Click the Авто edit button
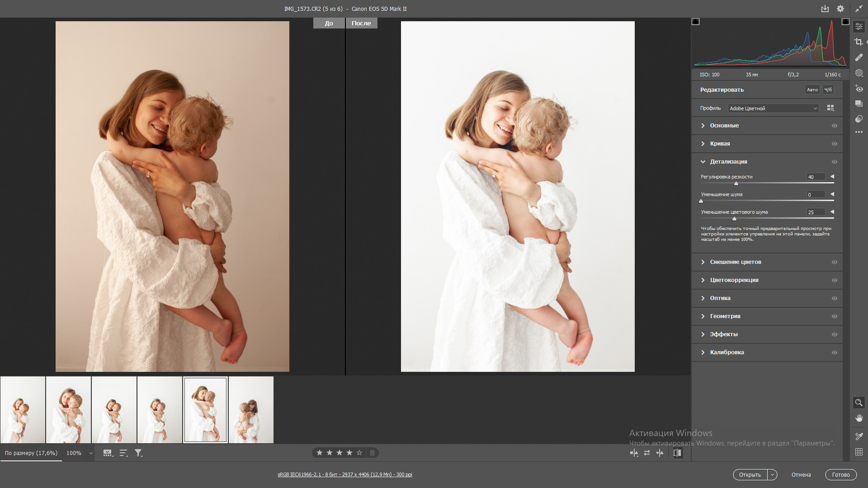This screenshot has width=868, height=488. click(x=812, y=89)
